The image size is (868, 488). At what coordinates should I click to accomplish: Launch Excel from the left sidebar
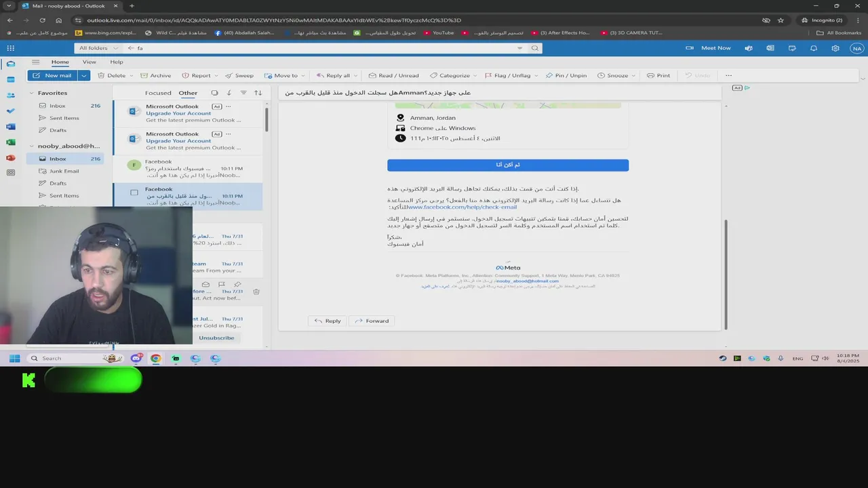pos(10,142)
